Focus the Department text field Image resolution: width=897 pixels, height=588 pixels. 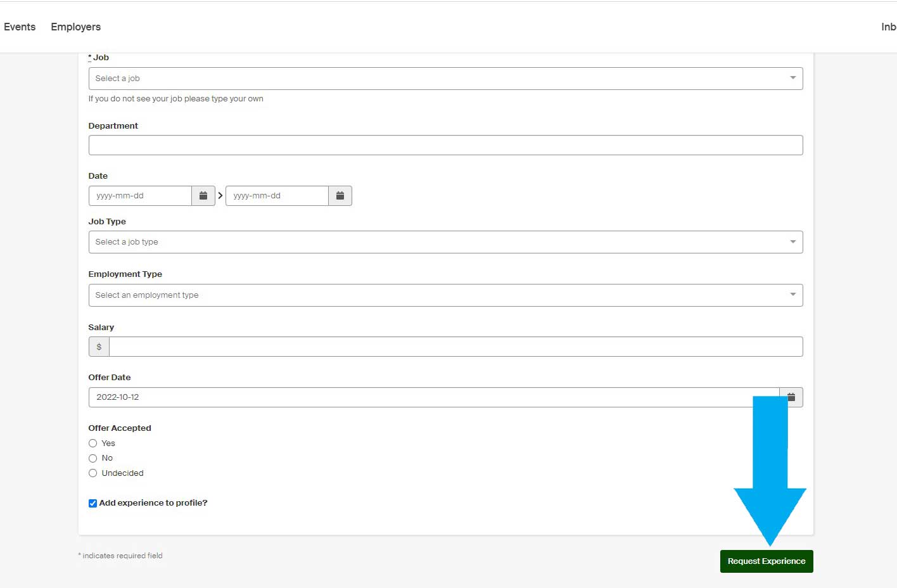[x=445, y=145]
